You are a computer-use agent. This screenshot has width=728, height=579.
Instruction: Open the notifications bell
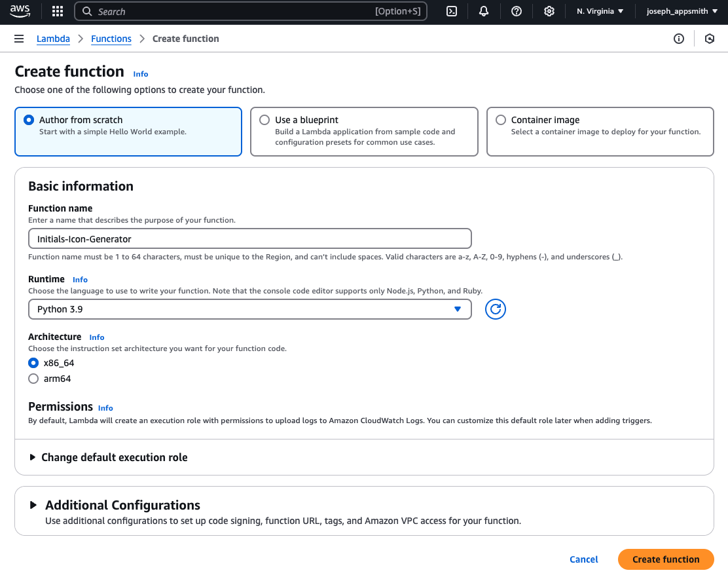[484, 11]
